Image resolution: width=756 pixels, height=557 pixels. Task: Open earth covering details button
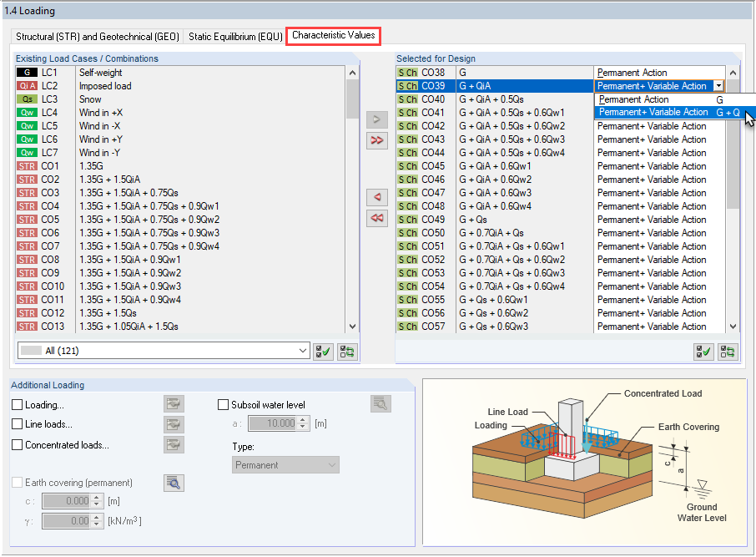(174, 483)
